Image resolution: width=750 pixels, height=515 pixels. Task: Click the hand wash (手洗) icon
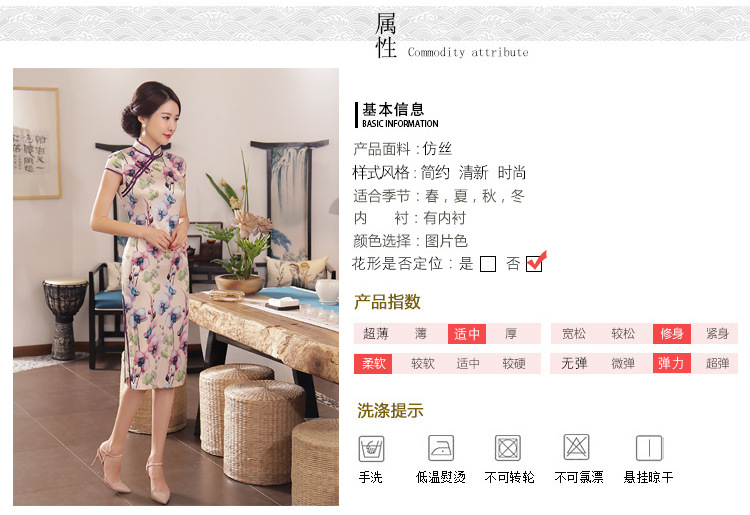[371, 448]
